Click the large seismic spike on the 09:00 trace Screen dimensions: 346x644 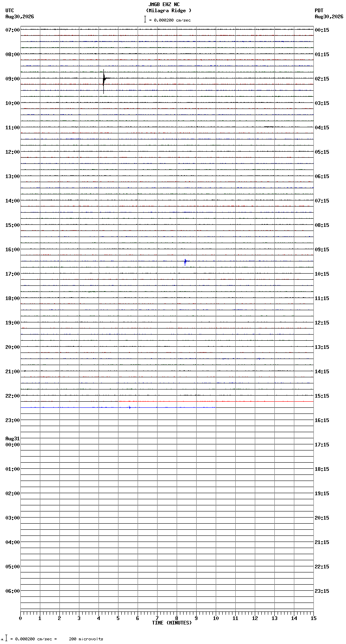[x=104, y=81]
